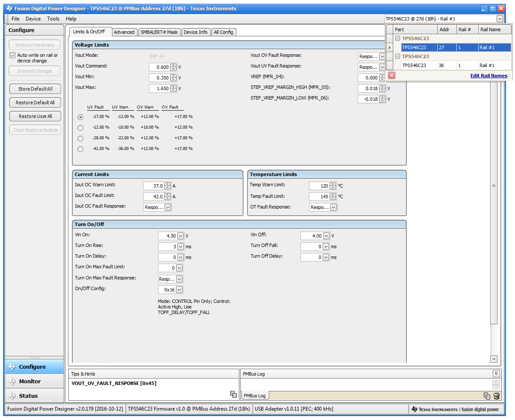Pin the PMBus Log panel
This screenshot has height=420, width=515.
(x=496, y=374)
